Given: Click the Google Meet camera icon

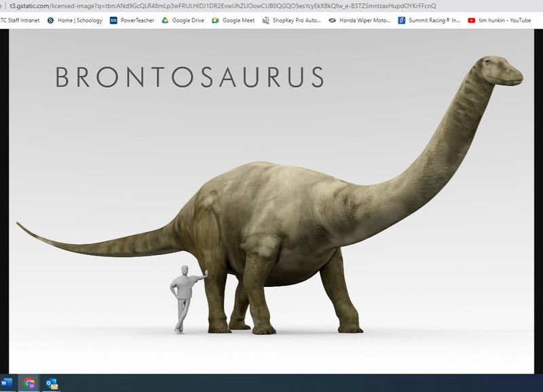Looking at the screenshot, I should tap(215, 20).
